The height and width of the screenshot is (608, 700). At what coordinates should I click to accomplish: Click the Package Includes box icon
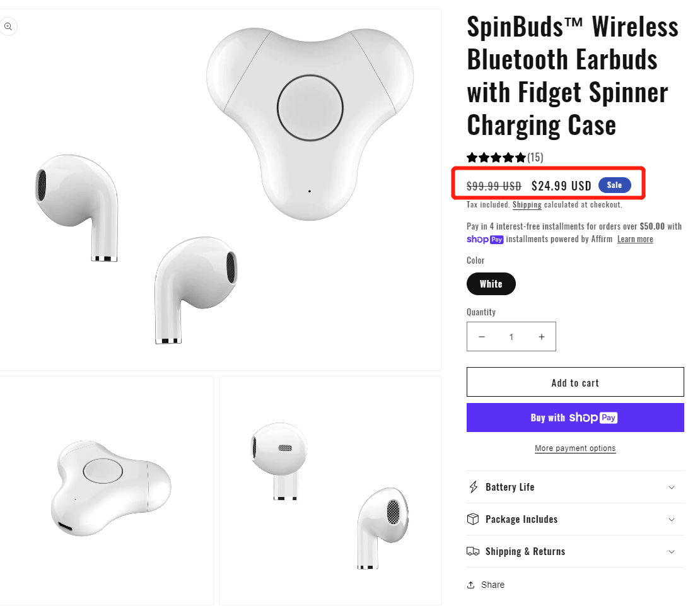(x=473, y=519)
